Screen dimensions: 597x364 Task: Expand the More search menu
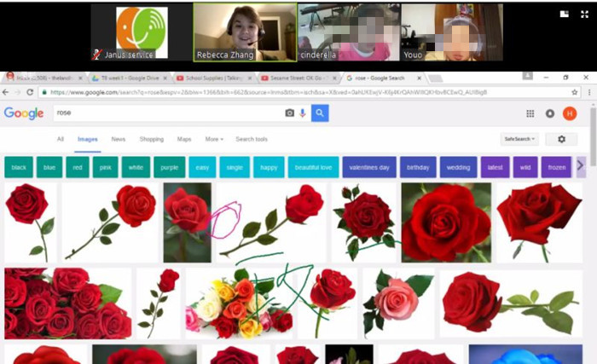(214, 139)
